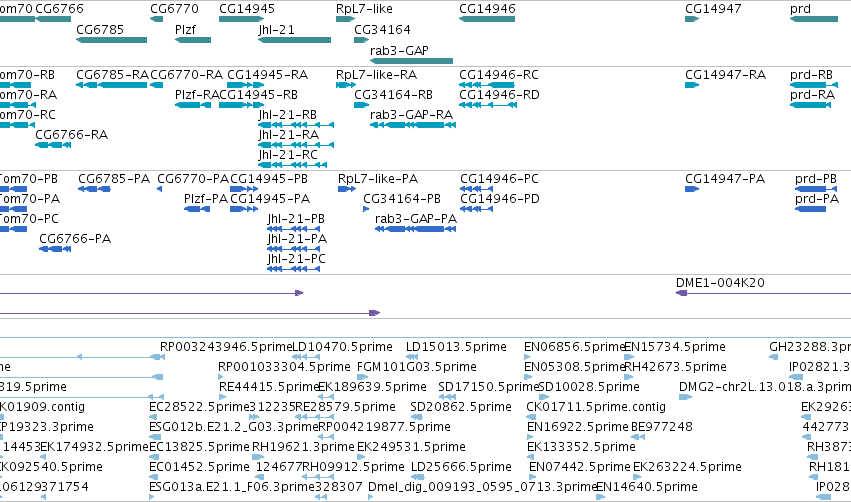The image size is (851, 502).
Task: Select the CG14947-RA transcript label
Action: [726, 74]
